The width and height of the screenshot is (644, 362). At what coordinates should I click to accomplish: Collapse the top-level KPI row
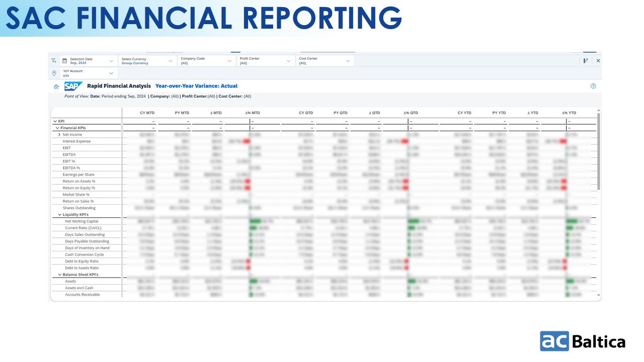55,121
